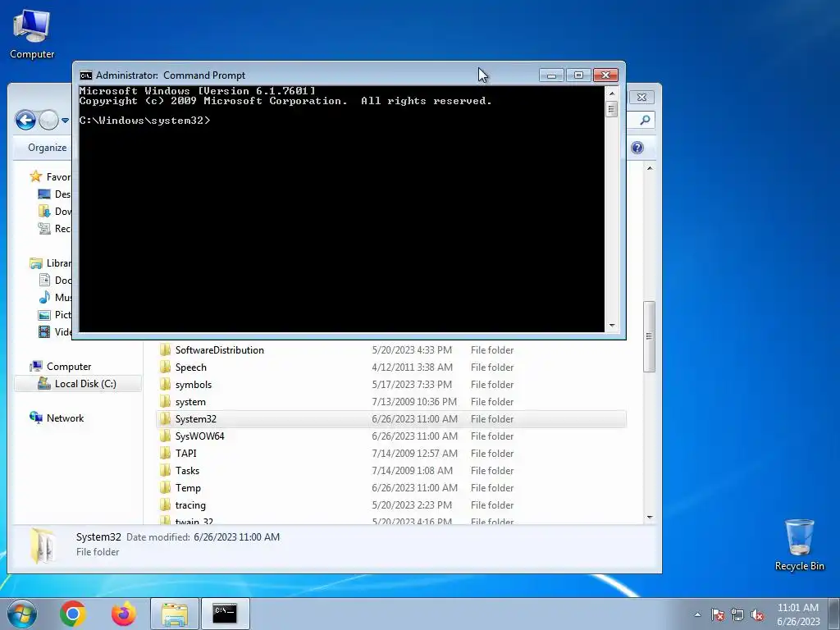This screenshot has height=630, width=840.
Task: Select Favorites in the navigation pane
Action: pos(50,177)
